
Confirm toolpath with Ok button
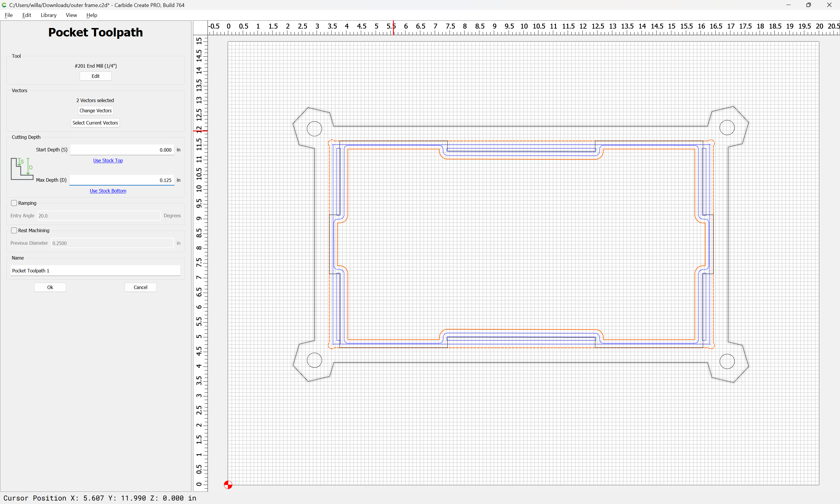50,287
